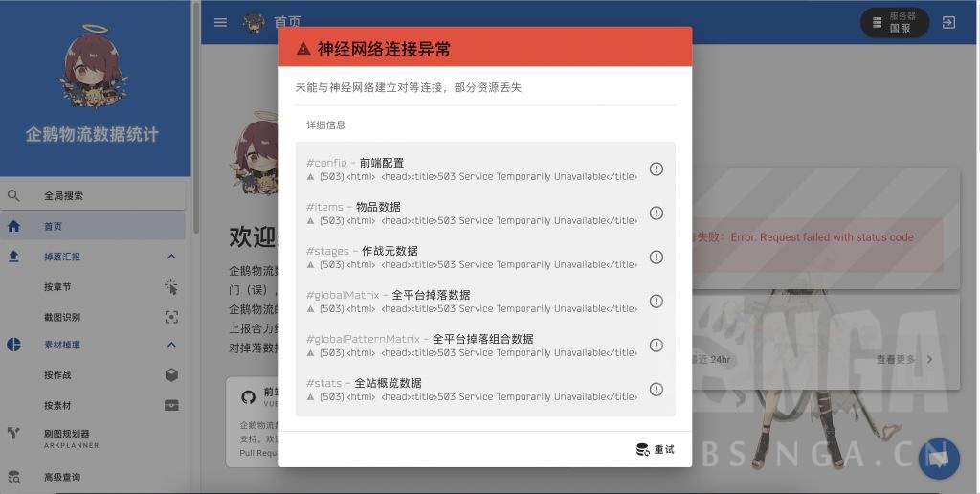
Task: Click the logout icon in header
Action: (948, 23)
